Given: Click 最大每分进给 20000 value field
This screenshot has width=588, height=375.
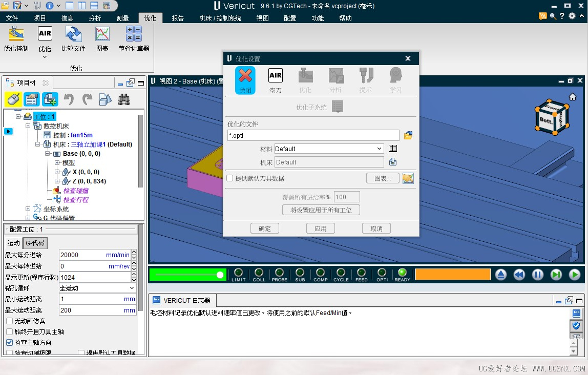Looking at the screenshot, I should [94, 255].
